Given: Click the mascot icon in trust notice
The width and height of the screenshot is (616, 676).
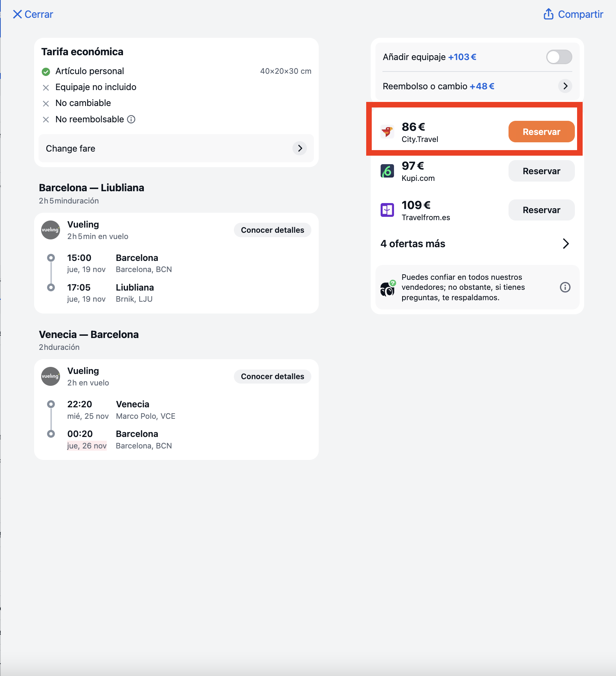Looking at the screenshot, I should click(388, 289).
